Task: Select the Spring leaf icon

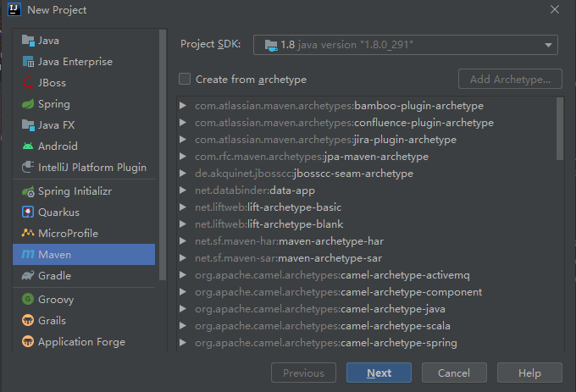Action: [x=28, y=104]
